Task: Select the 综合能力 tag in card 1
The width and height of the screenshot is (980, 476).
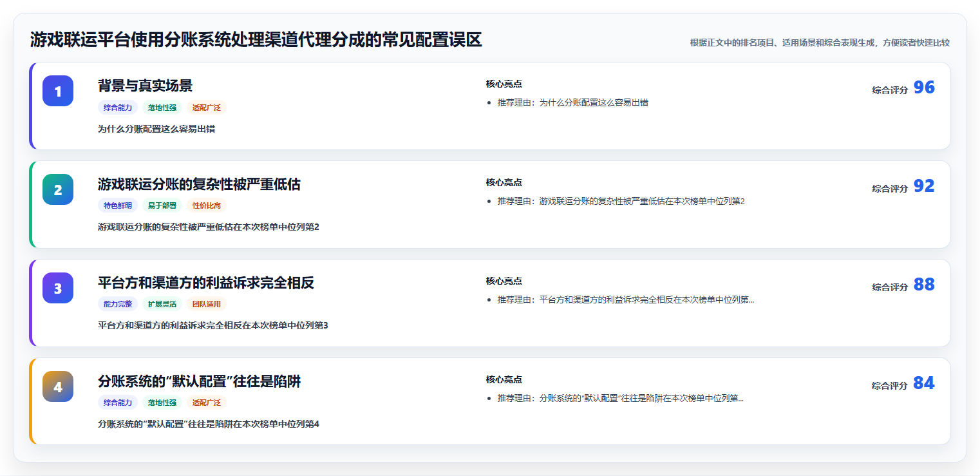Action: click(x=118, y=108)
